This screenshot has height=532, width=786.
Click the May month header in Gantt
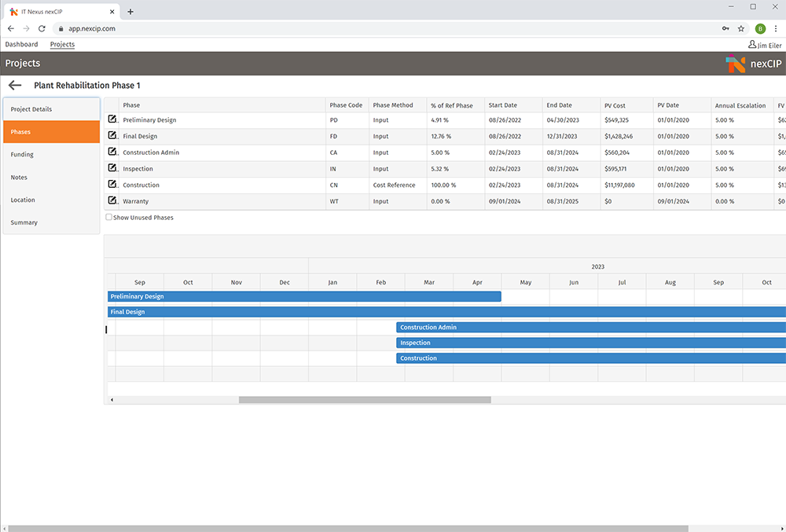[x=525, y=282]
